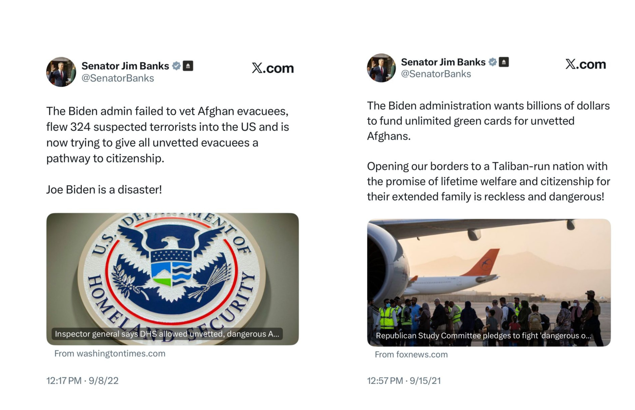Follow the "From washingtontimes.com" source link

[x=110, y=353]
